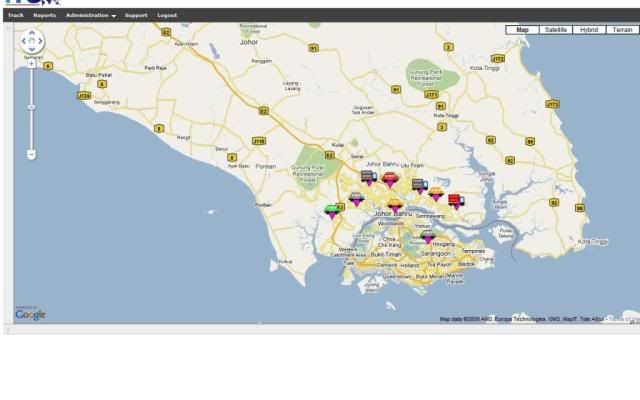Viewport: 640px width, 400px height.
Task: Click the green car marker on the map
Action: click(x=332, y=210)
